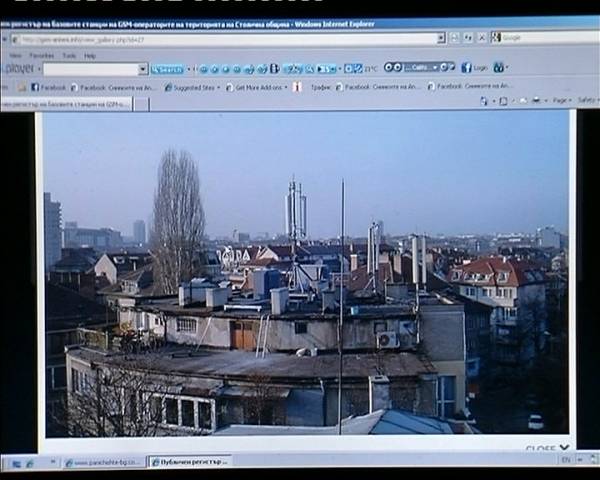
Task: Click the Facebook icon in player toolbar
Action: 466,68
